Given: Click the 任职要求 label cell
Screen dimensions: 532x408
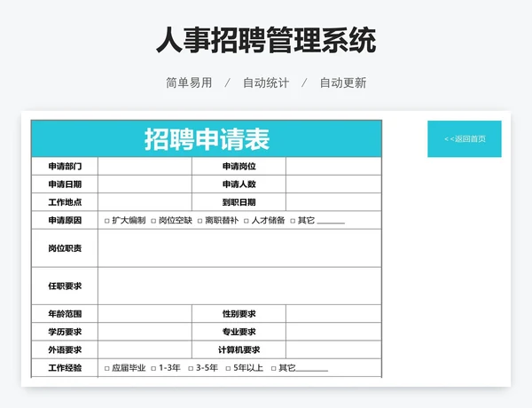Looking at the screenshot, I should [x=65, y=286].
